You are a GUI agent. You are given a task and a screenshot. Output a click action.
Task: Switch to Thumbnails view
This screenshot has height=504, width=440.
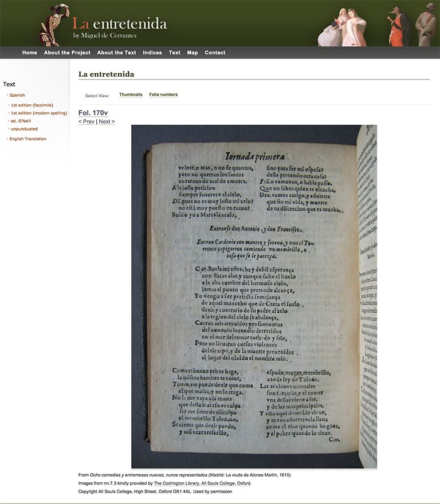click(x=131, y=94)
